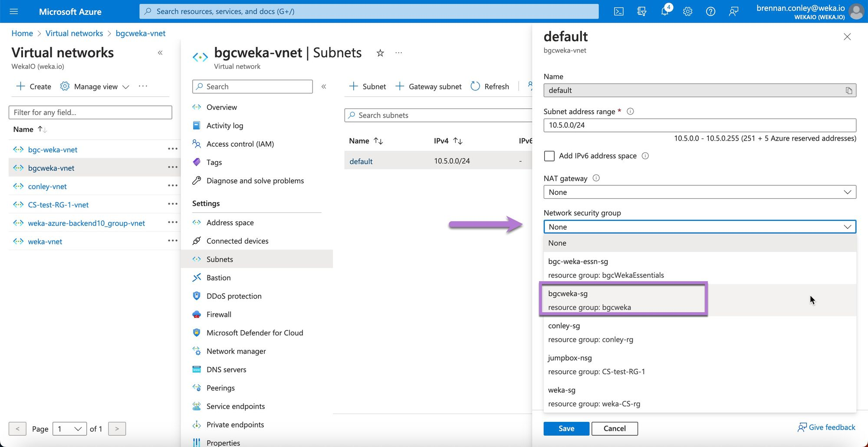The width and height of the screenshot is (868, 447).
Task: Open the Cloud Shell icon in header
Action: tap(618, 12)
